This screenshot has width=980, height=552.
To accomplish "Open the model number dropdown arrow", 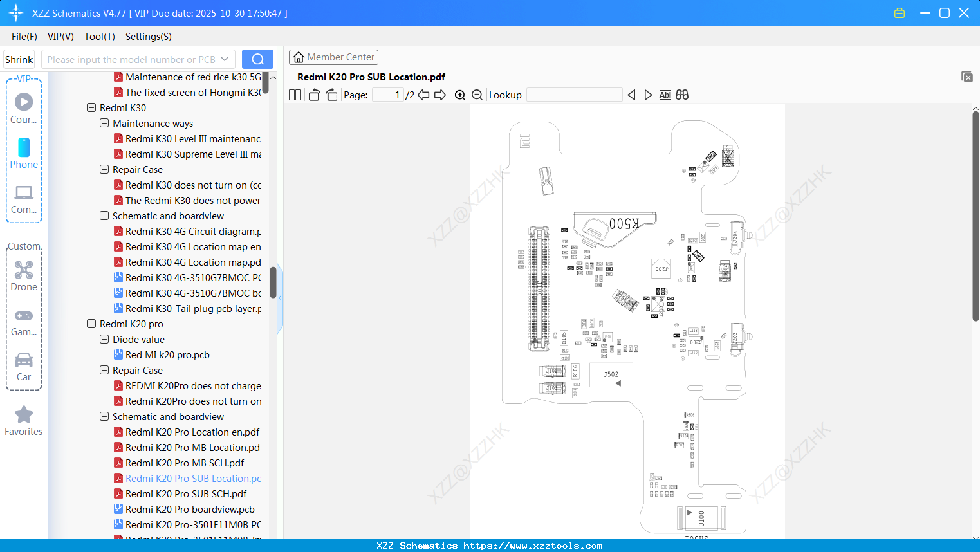I will (225, 59).
